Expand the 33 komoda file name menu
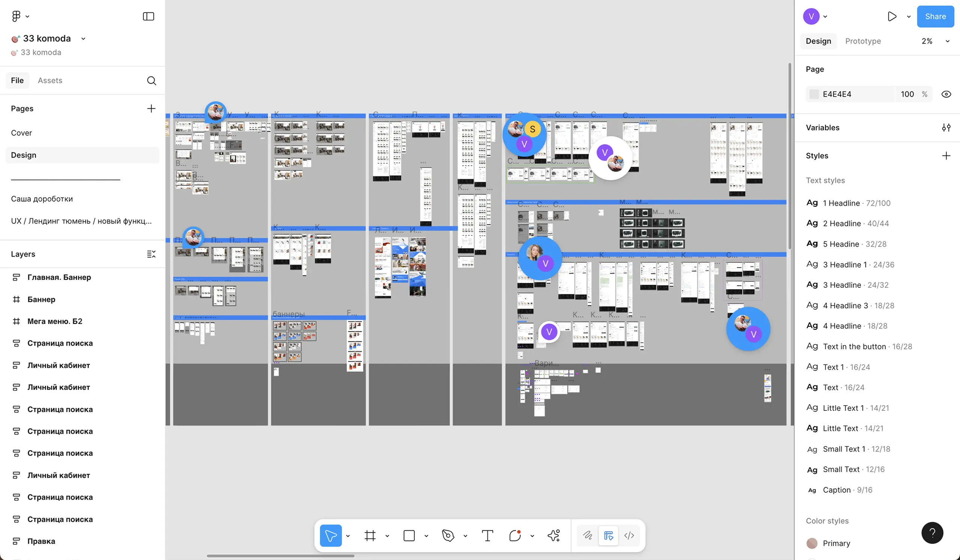 (83, 39)
